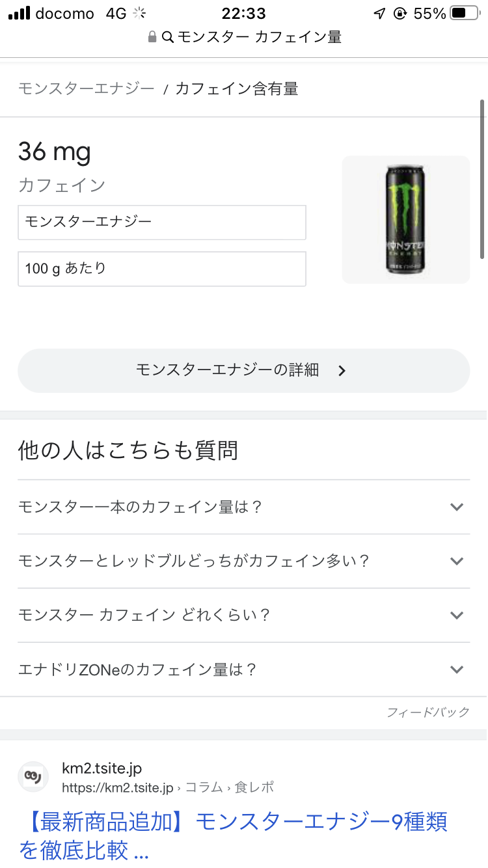Tap the モンスターエナジー breadcrumb link

click(x=86, y=88)
